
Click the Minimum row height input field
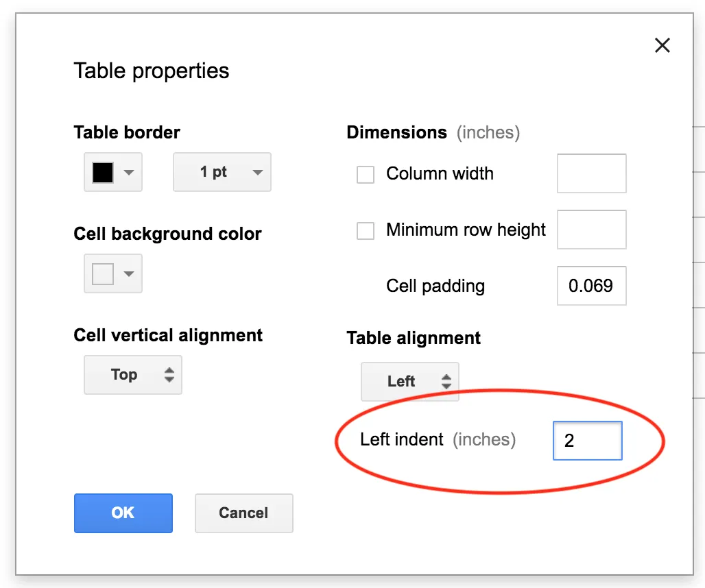[x=591, y=230]
